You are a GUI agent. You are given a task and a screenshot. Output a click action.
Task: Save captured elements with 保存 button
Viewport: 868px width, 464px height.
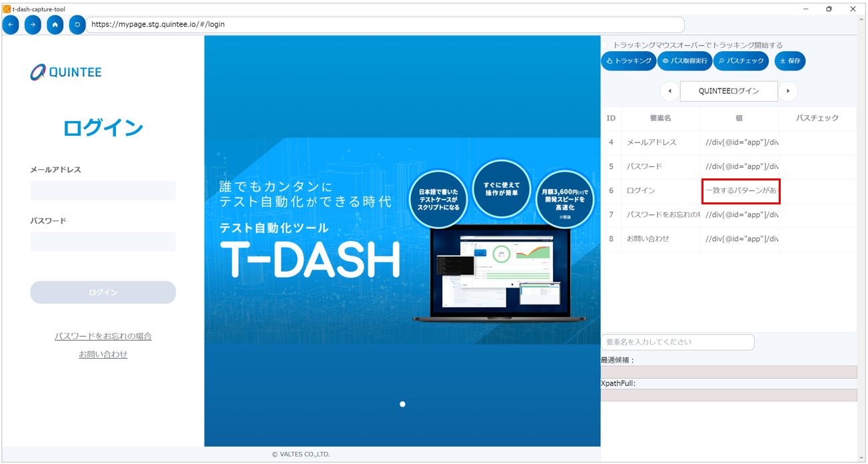(x=790, y=61)
